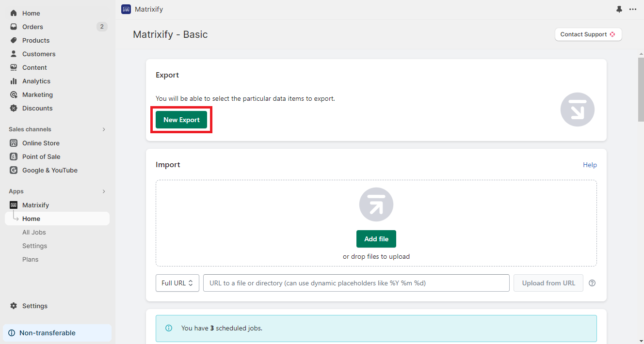Open Google & YouTube sales channel
Viewport: 644px width, 344px height.
coord(49,170)
